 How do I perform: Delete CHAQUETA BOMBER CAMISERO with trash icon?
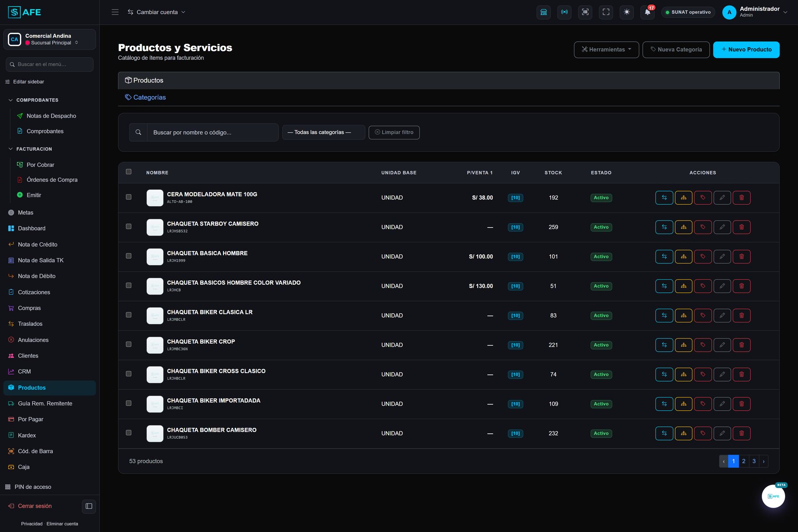742,433
